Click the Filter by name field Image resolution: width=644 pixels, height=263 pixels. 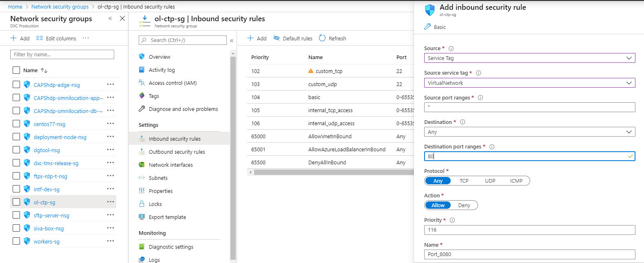(62, 54)
